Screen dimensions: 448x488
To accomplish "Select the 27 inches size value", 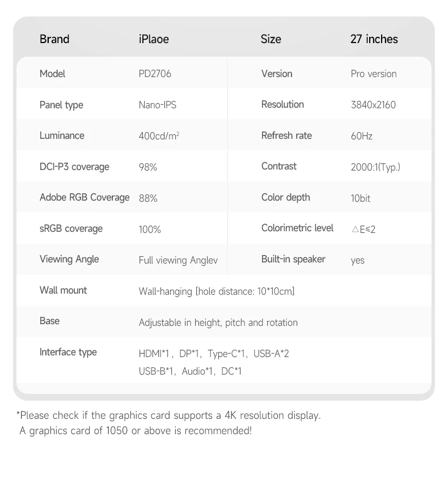I will pos(374,39).
